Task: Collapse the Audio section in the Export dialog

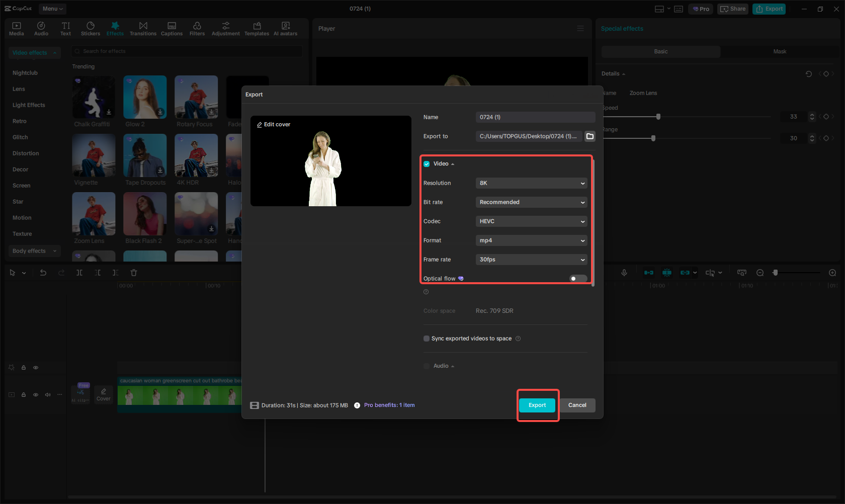Action: (x=452, y=366)
